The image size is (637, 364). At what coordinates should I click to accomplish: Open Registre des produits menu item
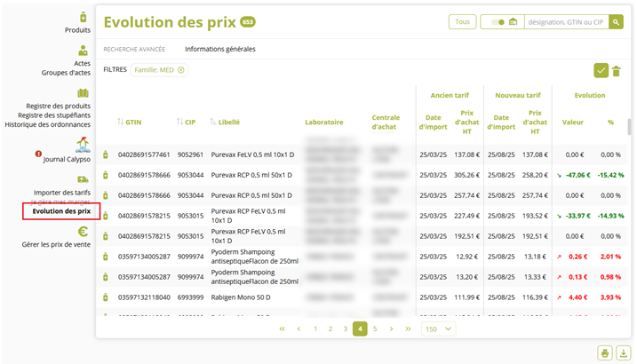(58, 106)
